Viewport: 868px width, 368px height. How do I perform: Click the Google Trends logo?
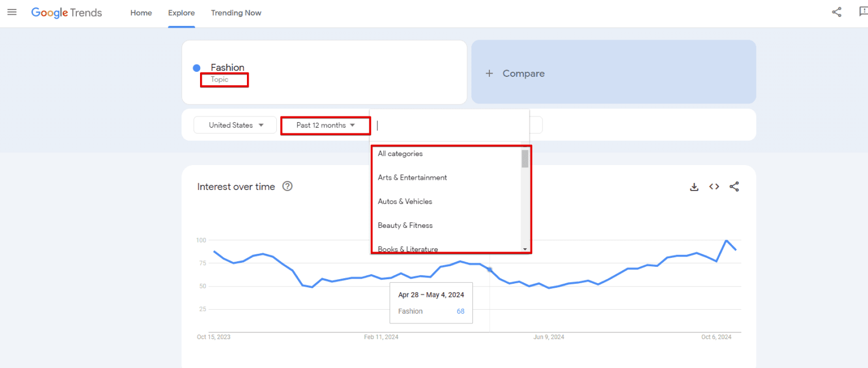(66, 12)
